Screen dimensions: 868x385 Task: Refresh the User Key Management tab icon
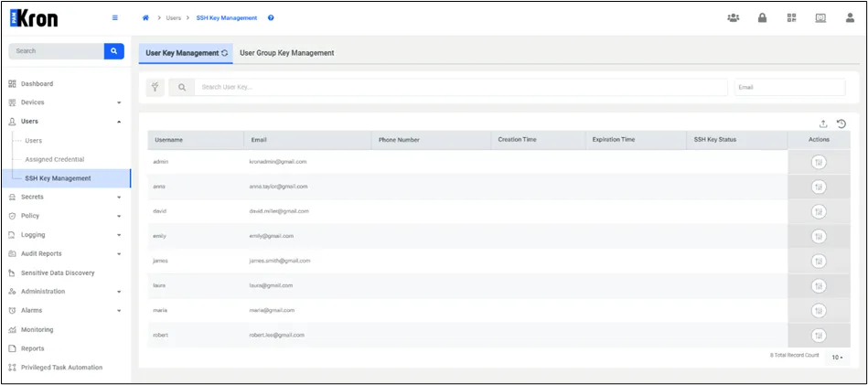click(224, 53)
